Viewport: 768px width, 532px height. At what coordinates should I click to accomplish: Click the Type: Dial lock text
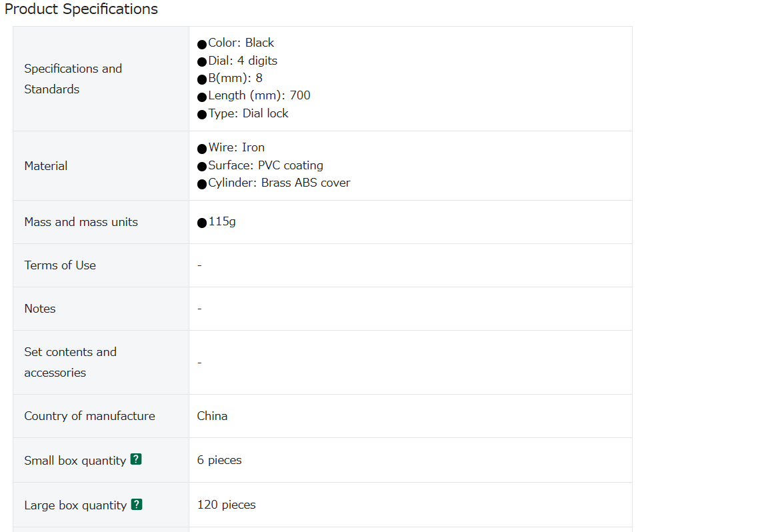coord(243,113)
